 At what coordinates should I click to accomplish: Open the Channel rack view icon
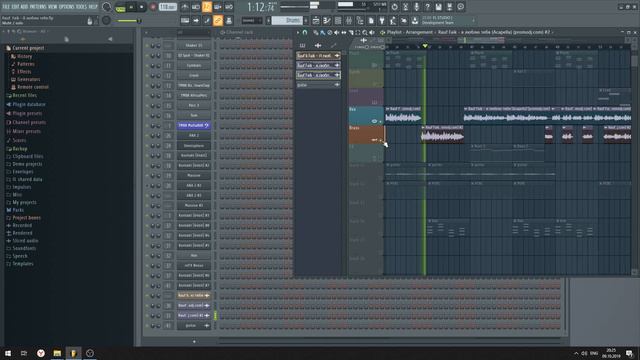pos(338,20)
